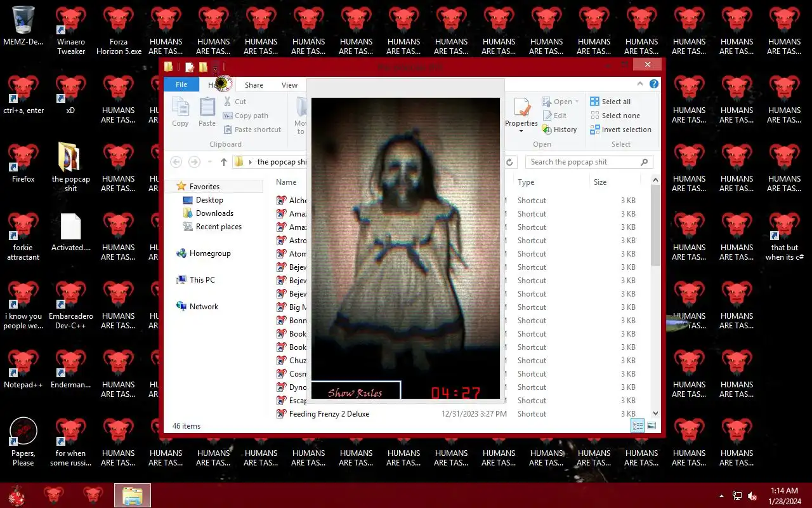This screenshot has height=508, width=812.
Task: Select the 'ctrl+a, enter' desktop shortcut
Action: [x=23, y=94]
